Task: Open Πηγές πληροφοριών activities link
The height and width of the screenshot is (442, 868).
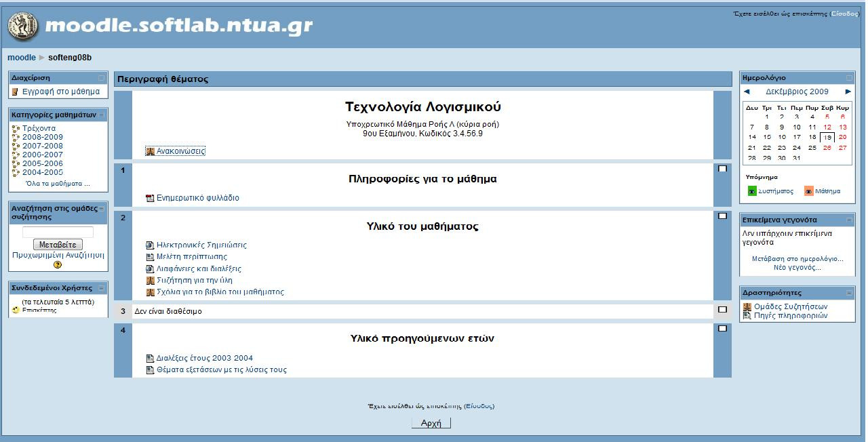Action: pyautogui.click(x=791, y=315)
